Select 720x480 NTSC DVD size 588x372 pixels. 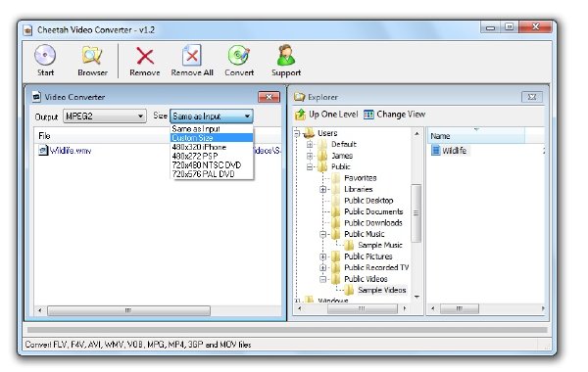pyautogui.click(x=212, y=164)
